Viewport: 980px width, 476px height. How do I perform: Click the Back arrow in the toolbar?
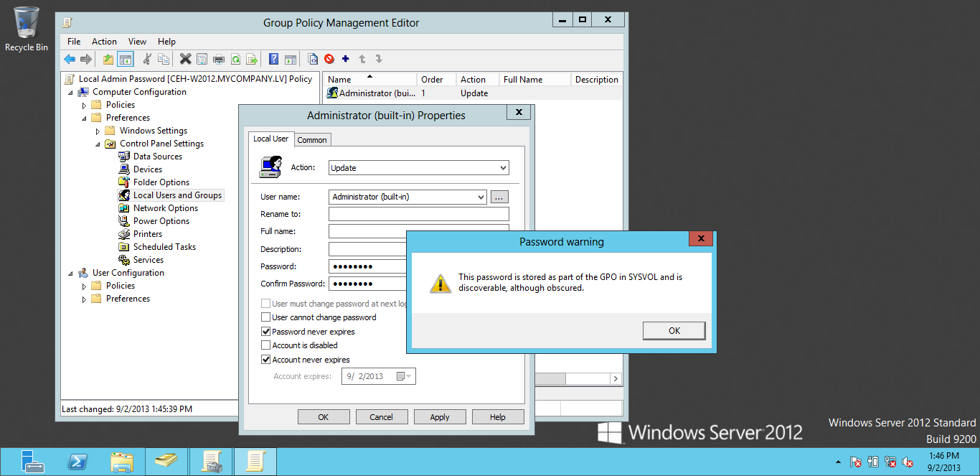[70, 59]
